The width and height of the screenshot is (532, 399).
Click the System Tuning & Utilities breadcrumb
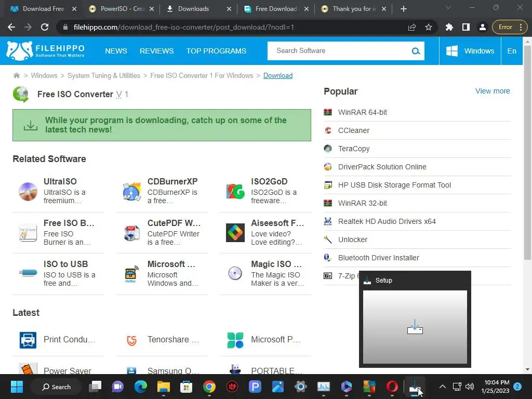click(x=104, y=75)
